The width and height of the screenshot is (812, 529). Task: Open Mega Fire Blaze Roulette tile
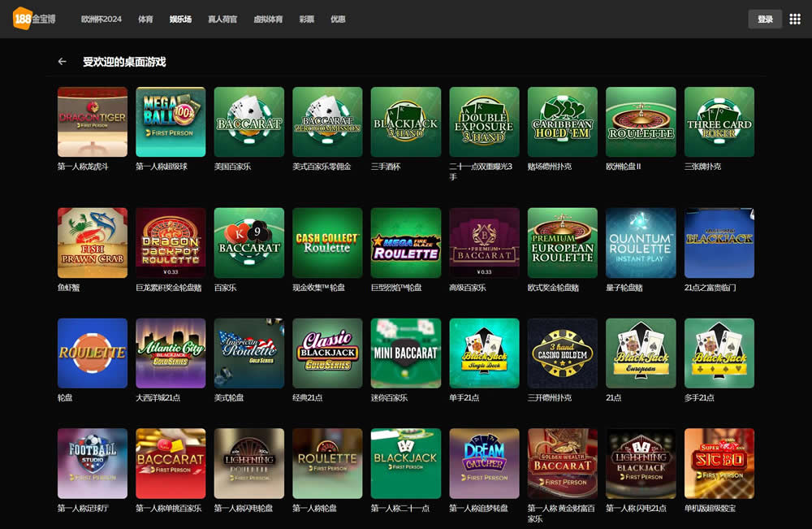(x=406, y=243)
